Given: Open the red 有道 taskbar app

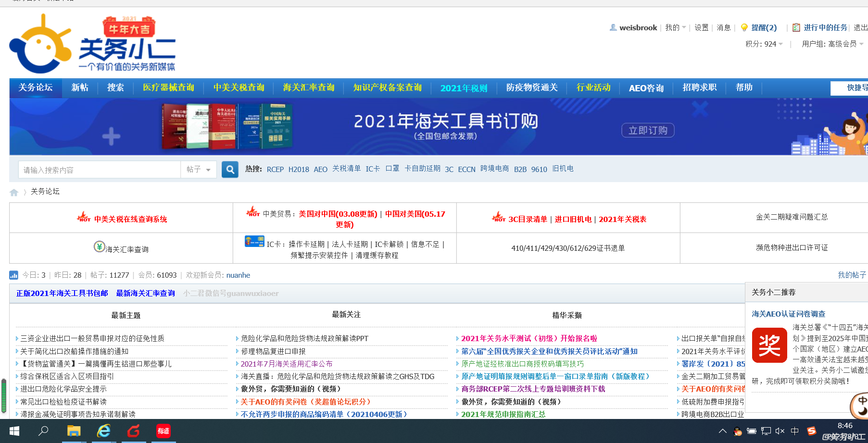Looking at the screenshot, I should click(164, 431).
